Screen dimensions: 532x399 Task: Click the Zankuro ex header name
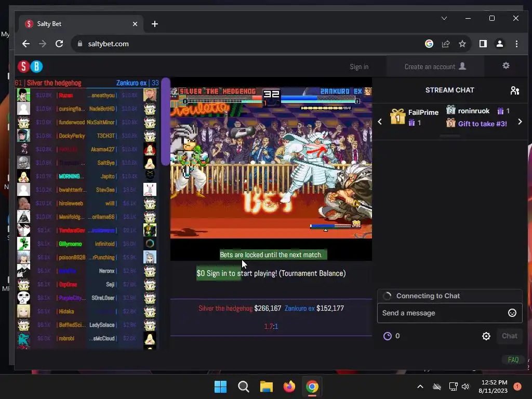pos(131,83)
